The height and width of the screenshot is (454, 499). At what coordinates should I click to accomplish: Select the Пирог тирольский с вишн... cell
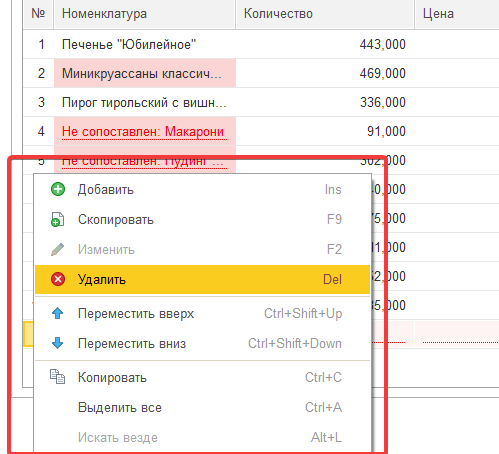coord(145,102)
